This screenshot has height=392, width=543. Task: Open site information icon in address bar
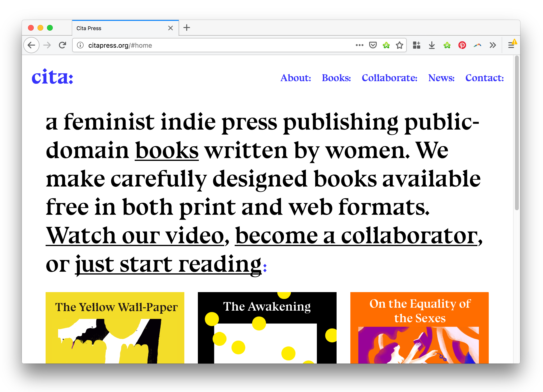click(x=81, y=45)
